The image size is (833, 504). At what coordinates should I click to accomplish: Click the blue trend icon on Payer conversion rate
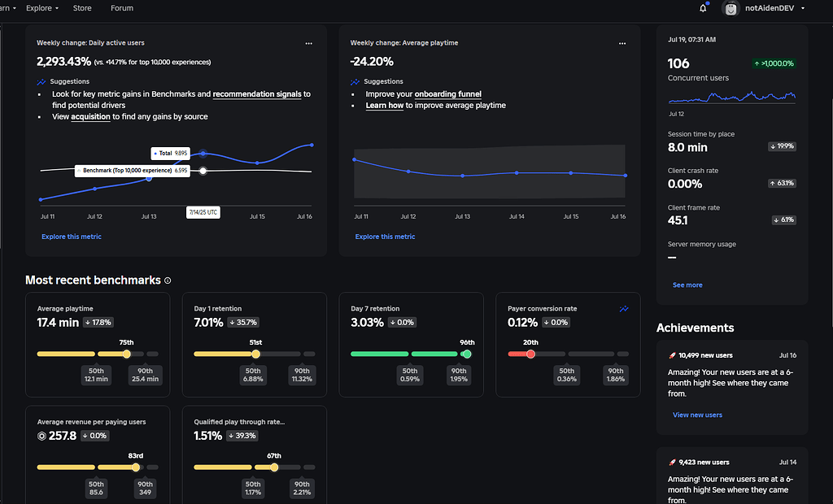pos(624,309)
